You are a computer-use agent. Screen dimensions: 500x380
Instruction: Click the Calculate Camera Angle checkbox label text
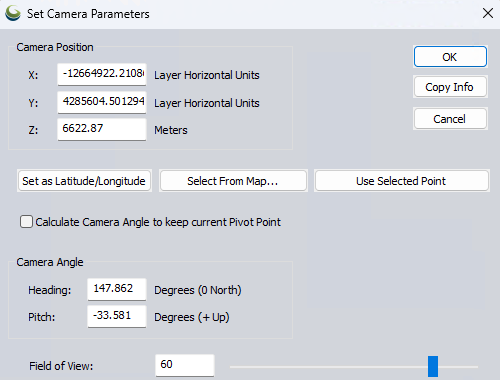158,222
